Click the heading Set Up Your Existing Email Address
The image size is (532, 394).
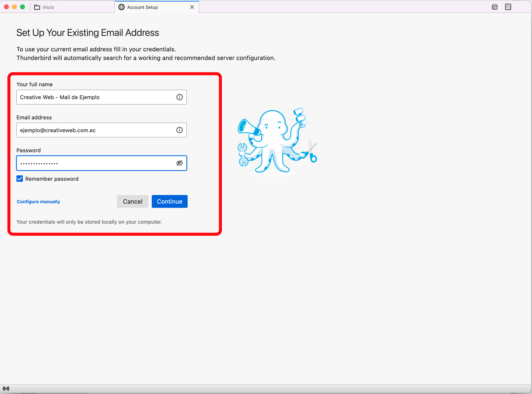pos(87,33)
